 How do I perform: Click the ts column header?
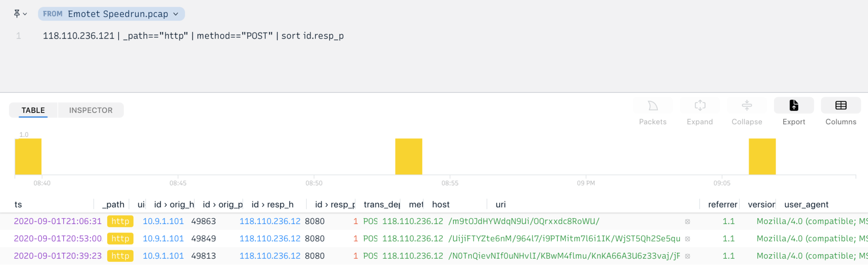point(18,204)
